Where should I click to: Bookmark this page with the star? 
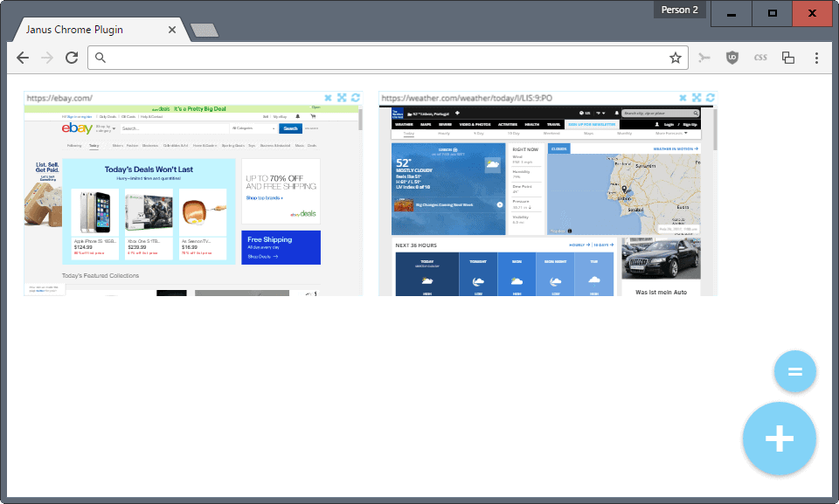(675, 58)
